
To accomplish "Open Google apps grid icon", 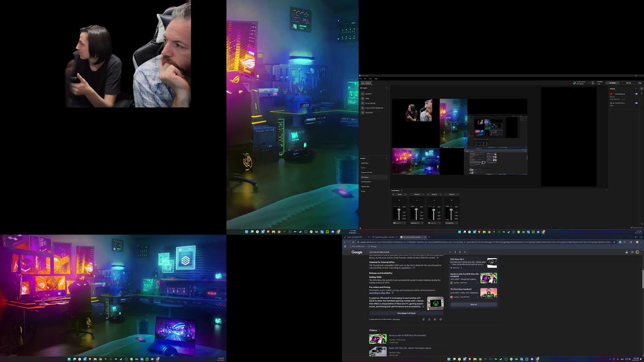I will (x=632, y=252).
